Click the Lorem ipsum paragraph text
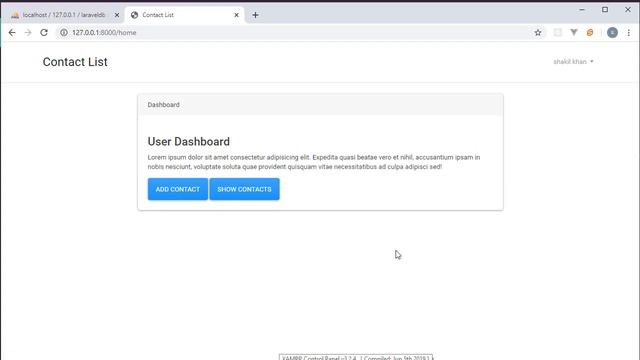 (x=314, y=162)
